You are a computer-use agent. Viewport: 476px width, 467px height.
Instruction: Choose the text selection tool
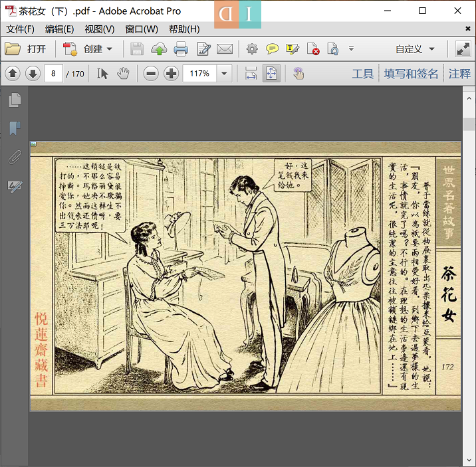click(x=102, y=73)
